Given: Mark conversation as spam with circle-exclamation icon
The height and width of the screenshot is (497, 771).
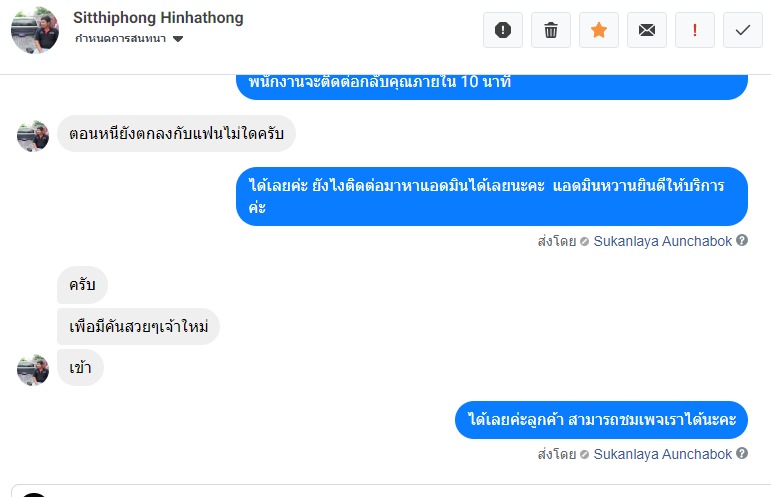Looking at the screenshot, I should pos(502,30).
